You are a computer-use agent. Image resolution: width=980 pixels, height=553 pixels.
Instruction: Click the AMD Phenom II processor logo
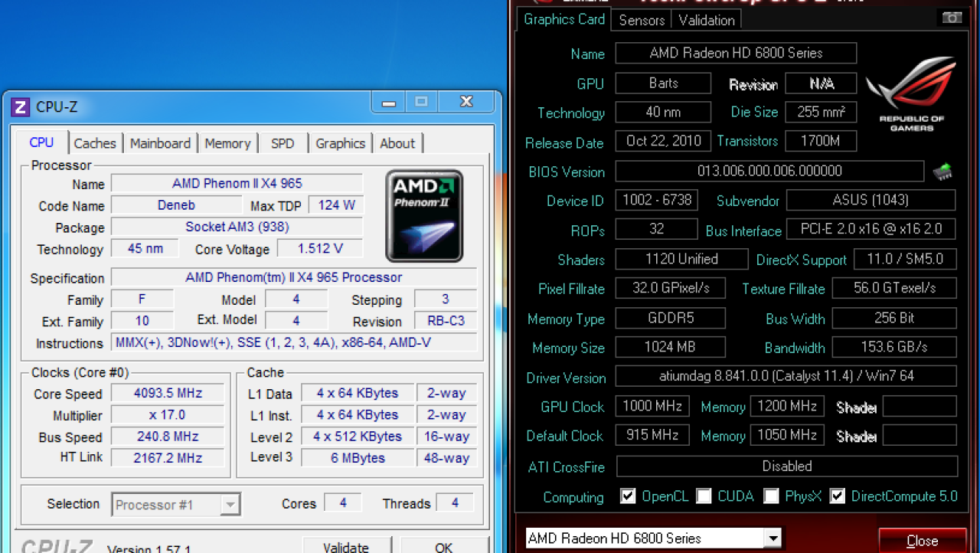(424, 216)
